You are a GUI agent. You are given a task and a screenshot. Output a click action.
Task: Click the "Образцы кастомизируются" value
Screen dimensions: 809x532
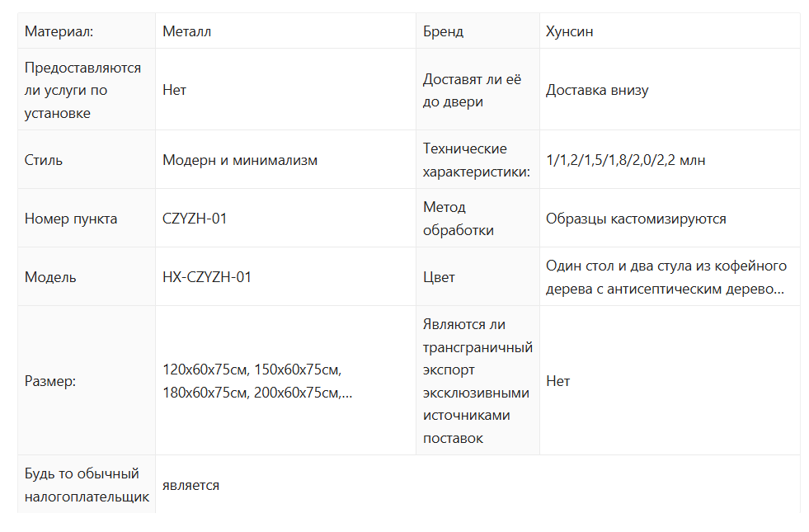click(x=636, y=219)
